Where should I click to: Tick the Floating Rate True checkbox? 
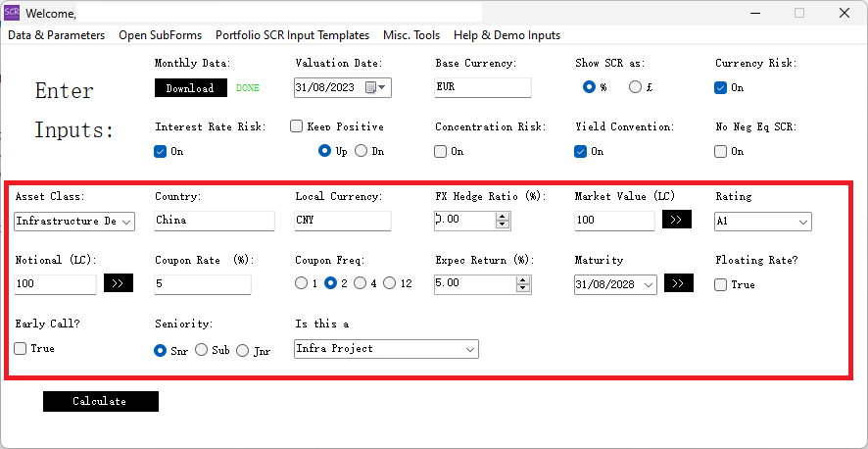722,284
